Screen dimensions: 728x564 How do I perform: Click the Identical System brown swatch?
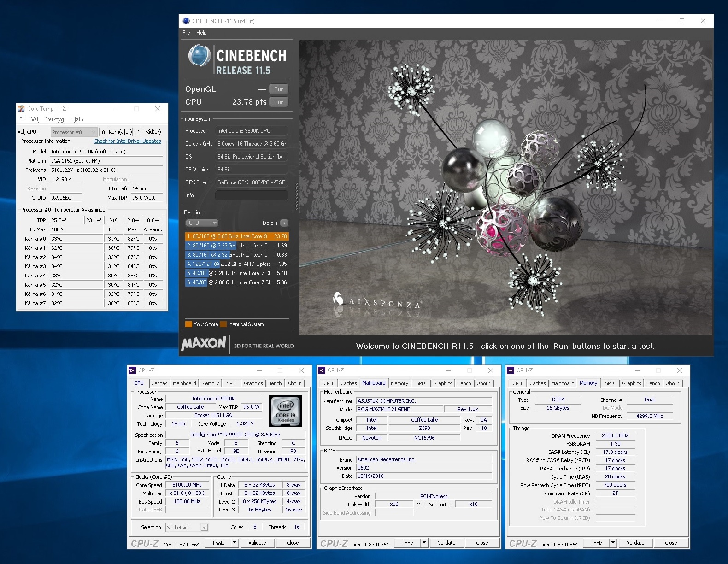[x=223, y=324]
